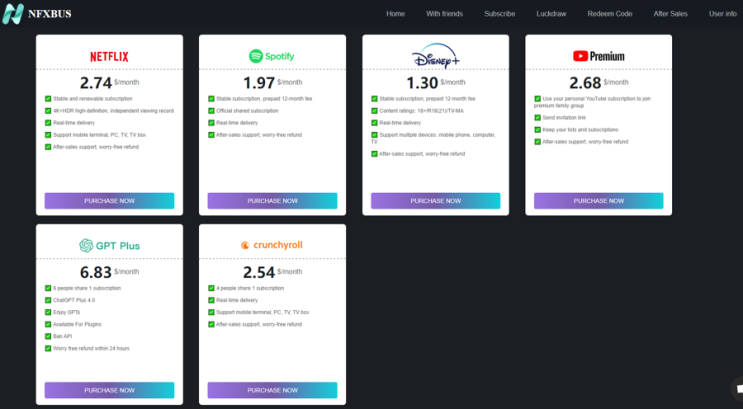Click 'Use your personal YouTube subscription' text
The image size is (743, 409).
[592, 102]
